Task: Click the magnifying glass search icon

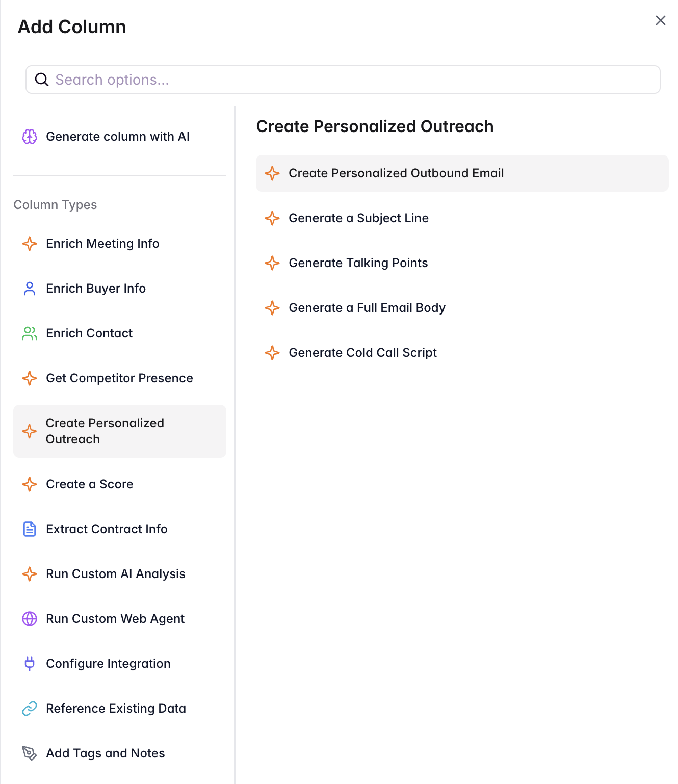Action: (42, 80)
